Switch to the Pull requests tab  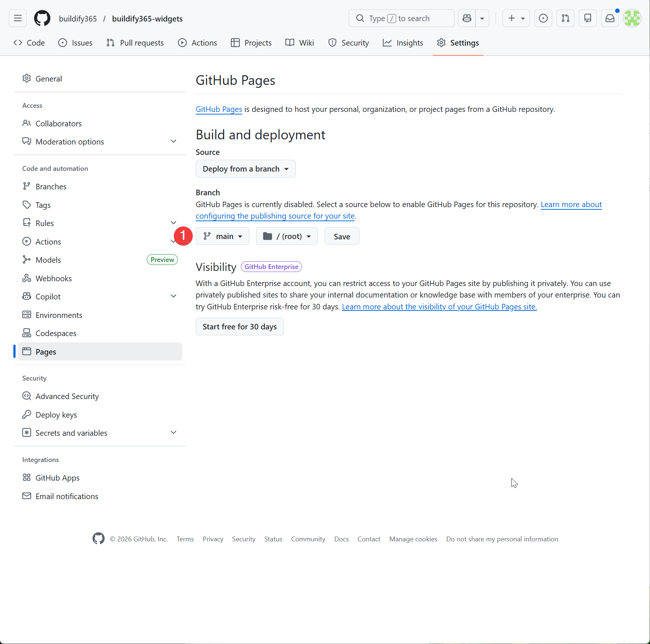point(135,43)
